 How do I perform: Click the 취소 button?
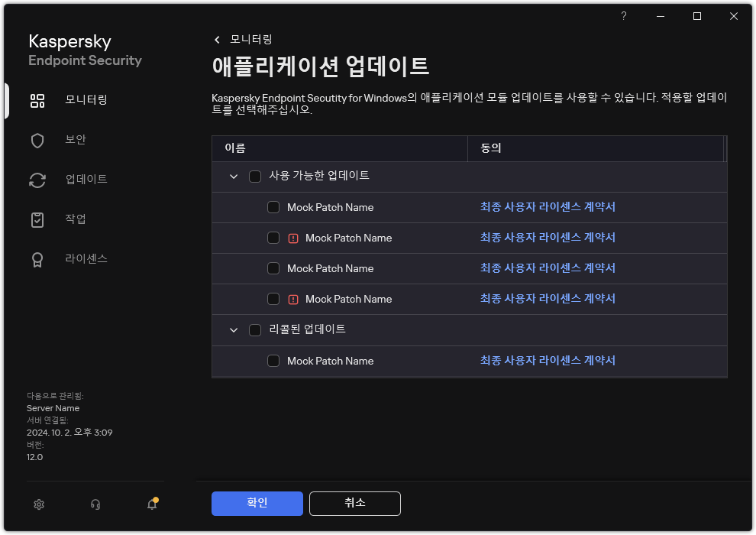click(354, 504)
